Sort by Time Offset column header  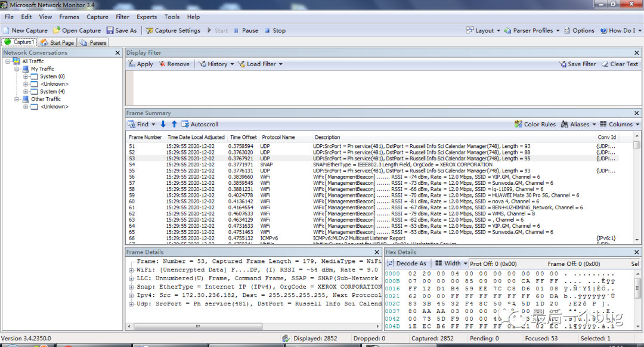(243, 137)
